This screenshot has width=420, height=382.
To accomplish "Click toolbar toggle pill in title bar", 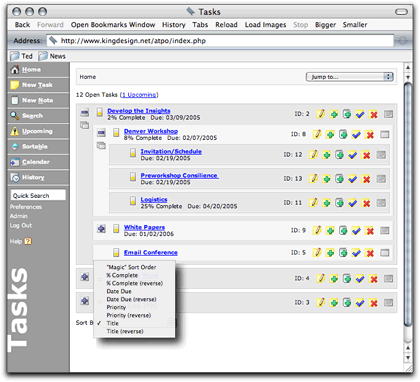I will 401,12.
